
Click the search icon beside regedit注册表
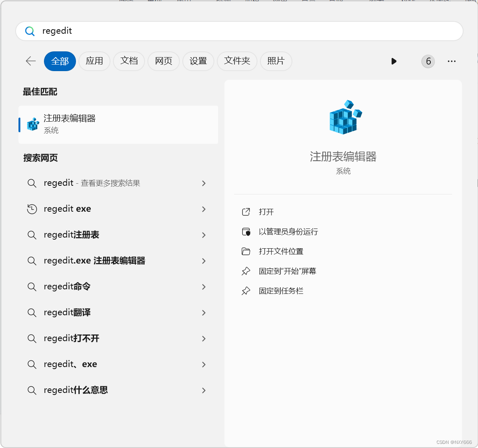pos(32,235)
